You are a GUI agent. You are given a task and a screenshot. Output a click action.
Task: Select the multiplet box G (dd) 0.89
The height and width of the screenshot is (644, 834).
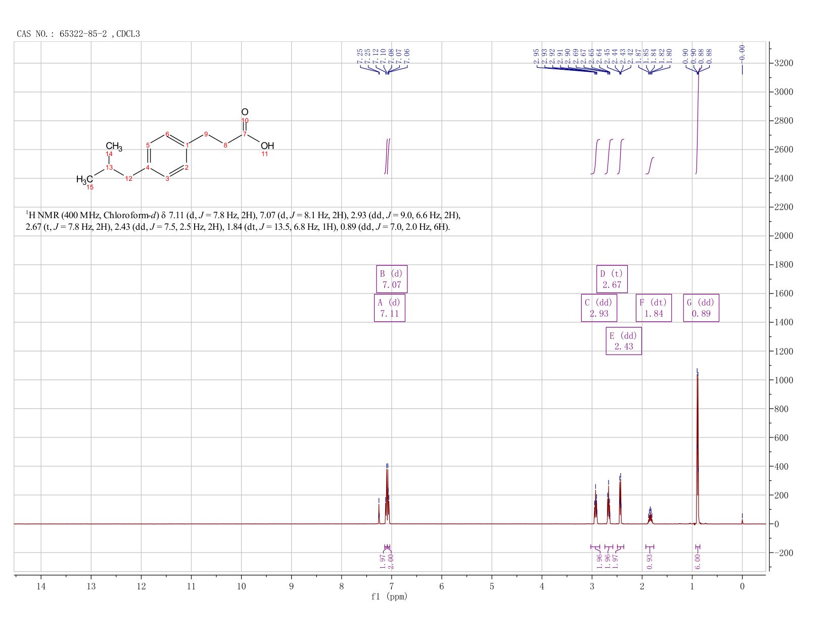coord(701,308)
